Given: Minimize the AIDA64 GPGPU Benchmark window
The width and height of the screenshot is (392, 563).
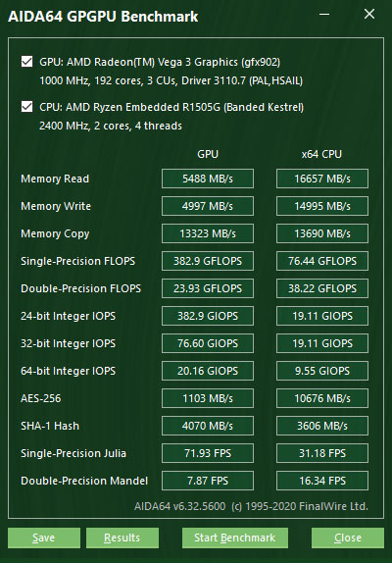Looking at the screenshot, I should [324, 15].
